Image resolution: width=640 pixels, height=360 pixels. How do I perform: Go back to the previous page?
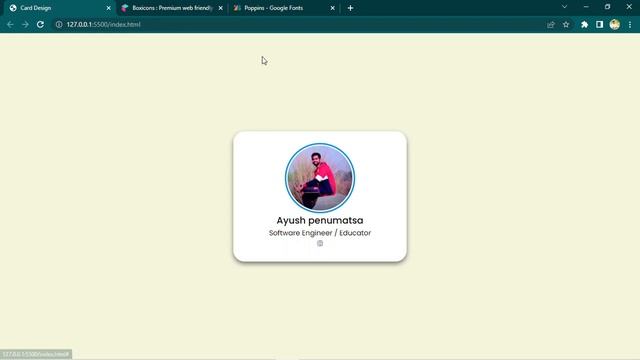click(10, 24)
